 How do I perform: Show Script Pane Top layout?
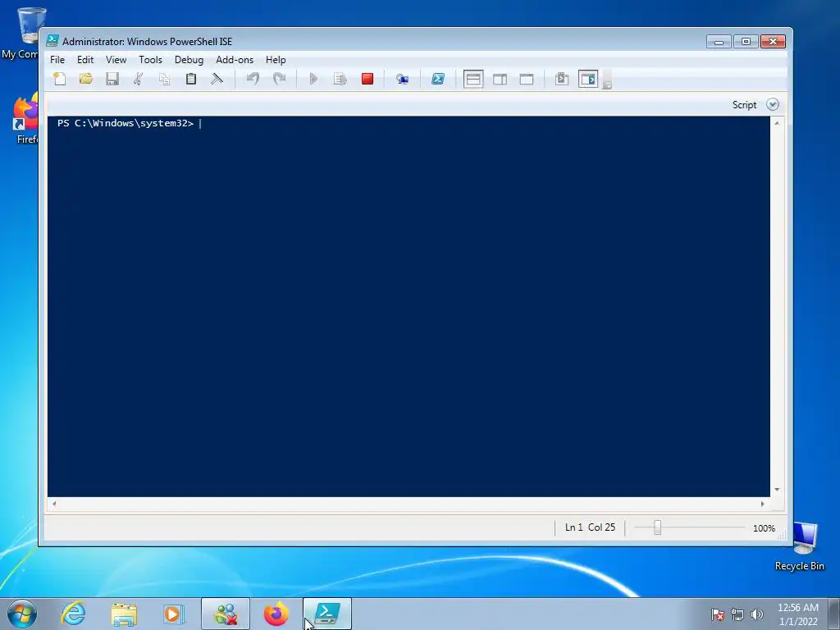click(473, 80)
